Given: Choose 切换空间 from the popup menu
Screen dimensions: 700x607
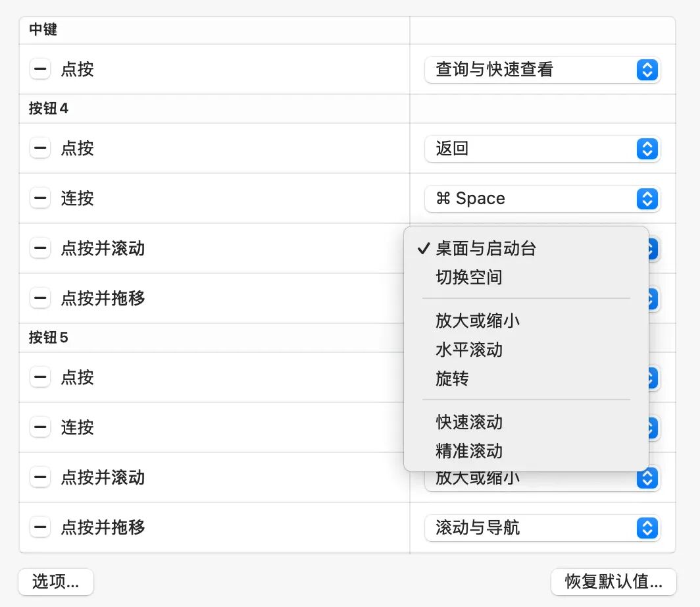Looking at the screenshot, I should point(526,277).
